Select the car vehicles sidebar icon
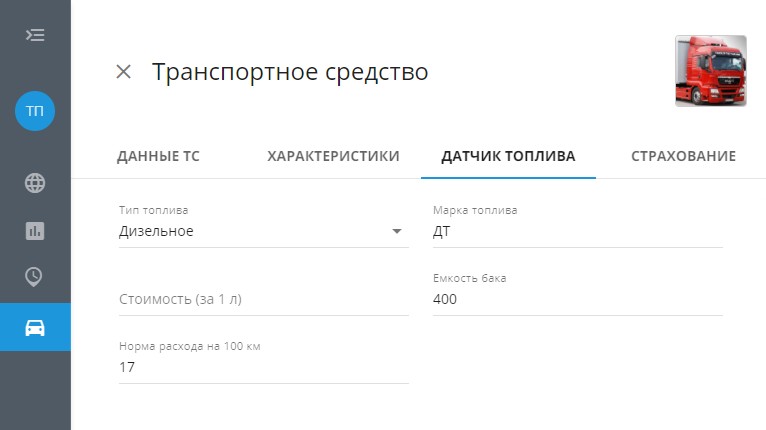766x430 pixels. pyautogui.click(x=35, y=327)
